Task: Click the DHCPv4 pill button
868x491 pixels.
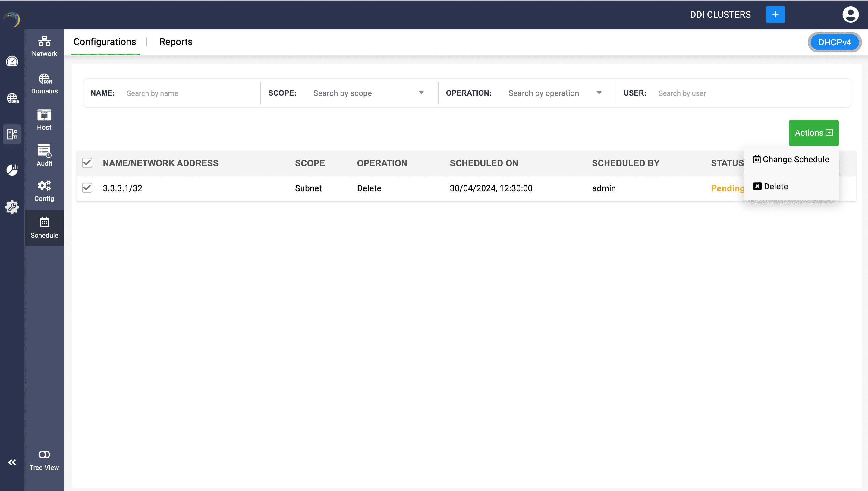Action: 834,42
